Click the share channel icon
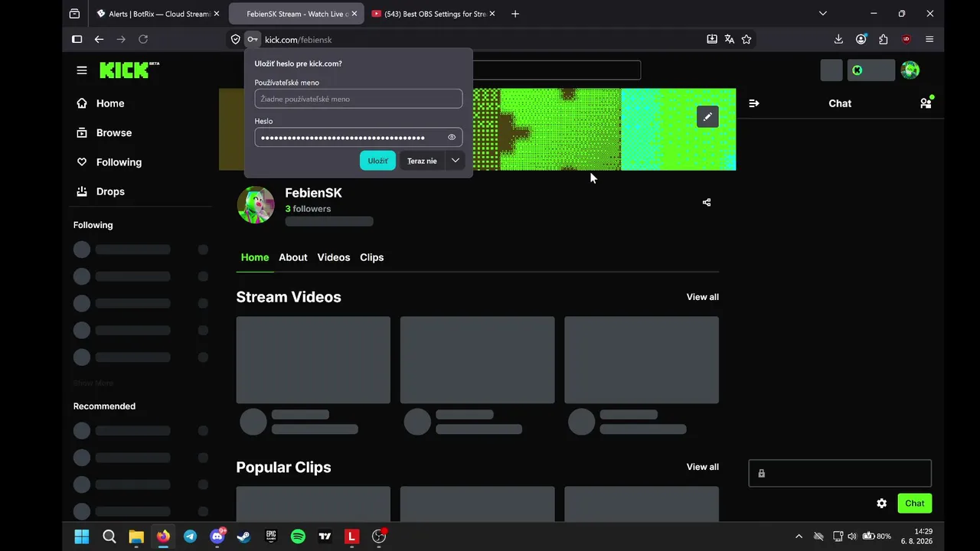Viewport: 980px width, 551px height. tap(707, 203)
